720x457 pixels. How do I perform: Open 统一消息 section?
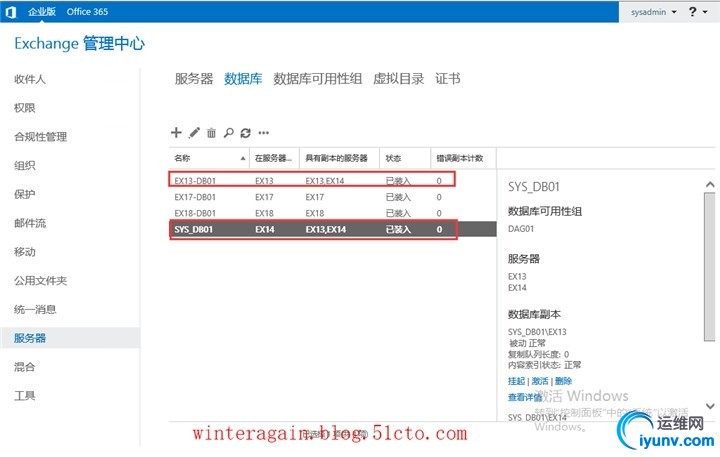tap(35, 310)
